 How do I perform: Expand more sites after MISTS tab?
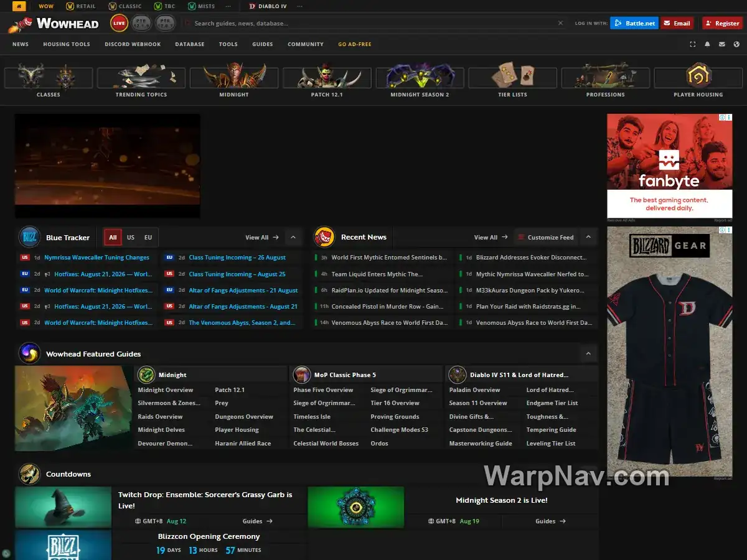228,6
